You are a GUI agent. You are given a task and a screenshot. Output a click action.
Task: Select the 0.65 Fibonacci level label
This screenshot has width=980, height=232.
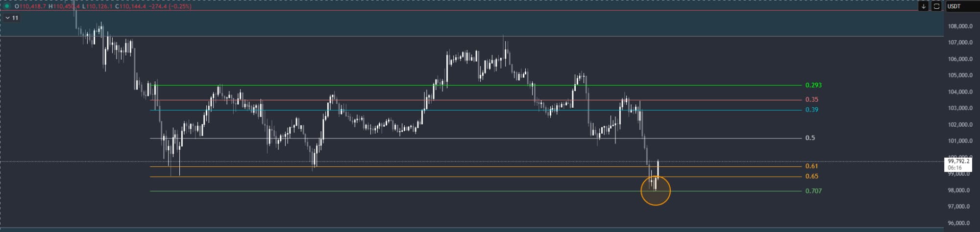click(811, 176)
